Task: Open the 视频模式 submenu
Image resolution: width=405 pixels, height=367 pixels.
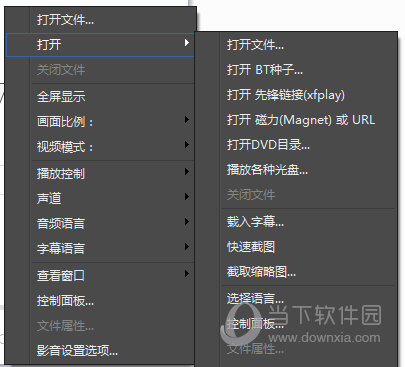Action: click(x=100, y=146)
